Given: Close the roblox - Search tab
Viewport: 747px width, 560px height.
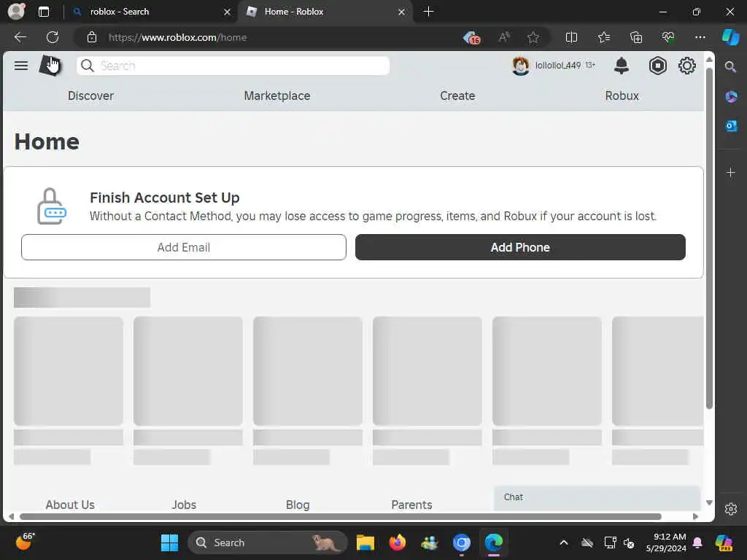Looking at the screenshot, I should pos(228,12).
